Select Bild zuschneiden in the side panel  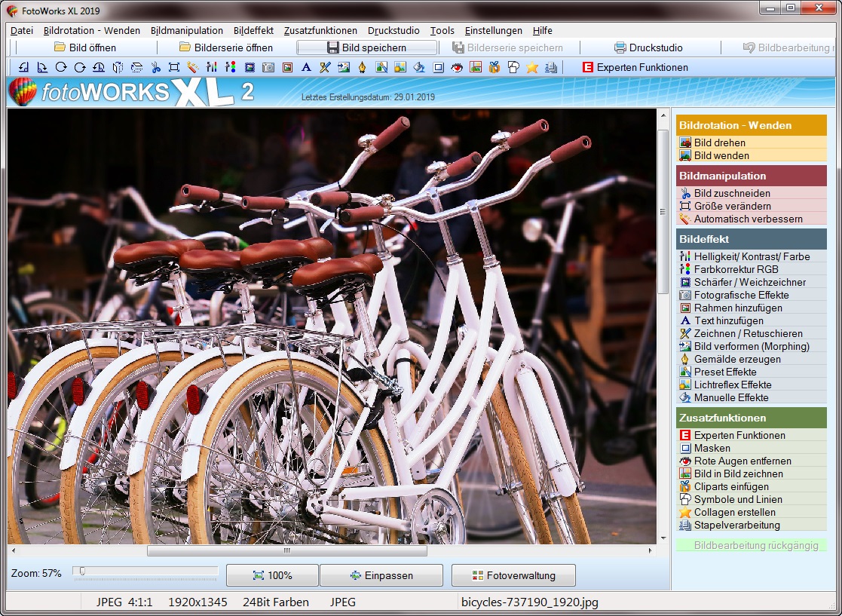coord(752,193)
